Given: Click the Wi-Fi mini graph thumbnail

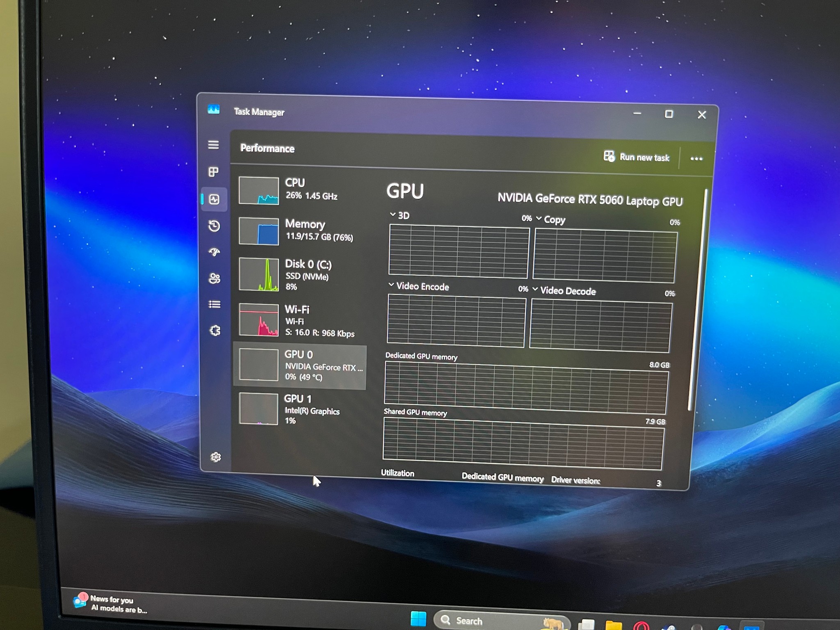Looking at the screenshot, I should 259,320.
